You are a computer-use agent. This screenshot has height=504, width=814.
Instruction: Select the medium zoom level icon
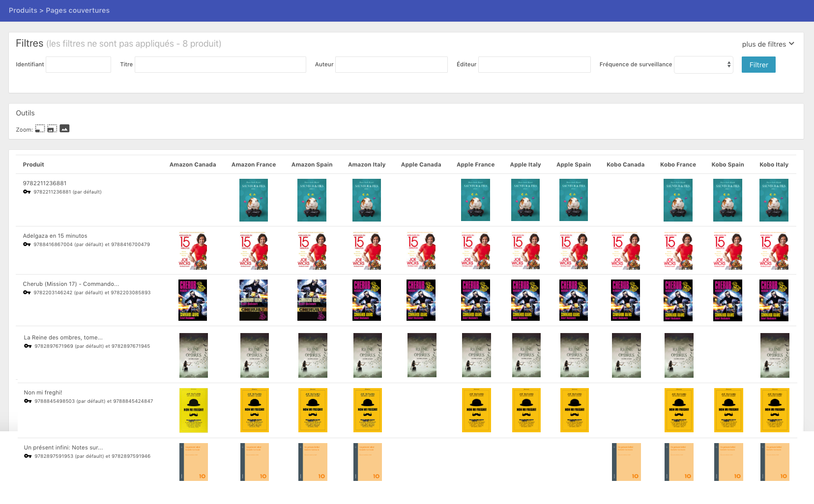tap(52, 129)
